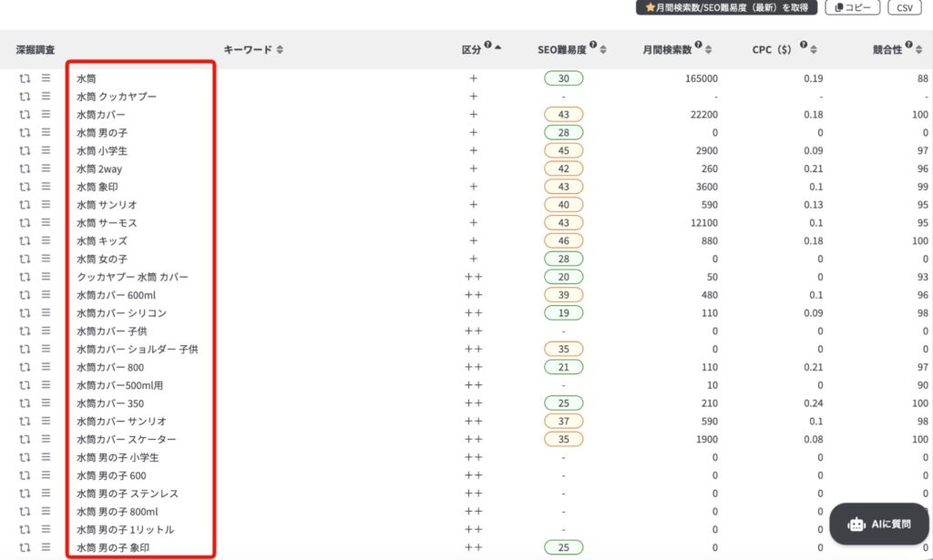Open the list menu icon for 水筒 象印
933x560 pixels.
coord(46,187)
